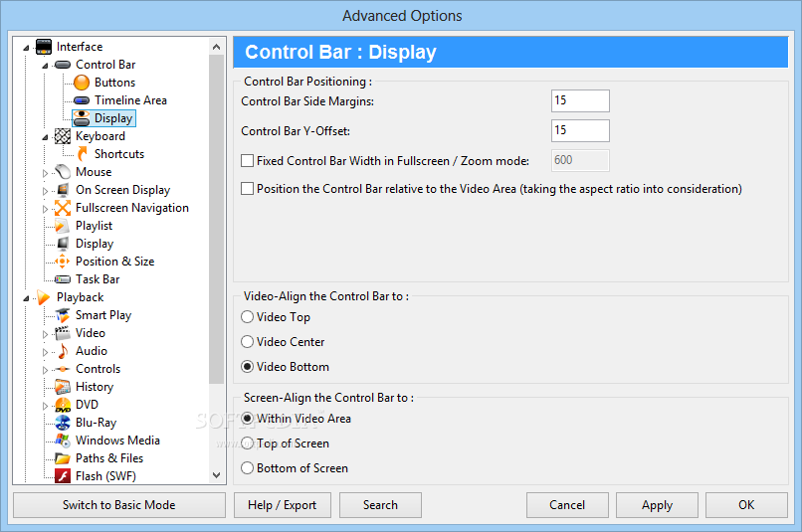Click the Flash (SWF) red icon

pos(63,475)
